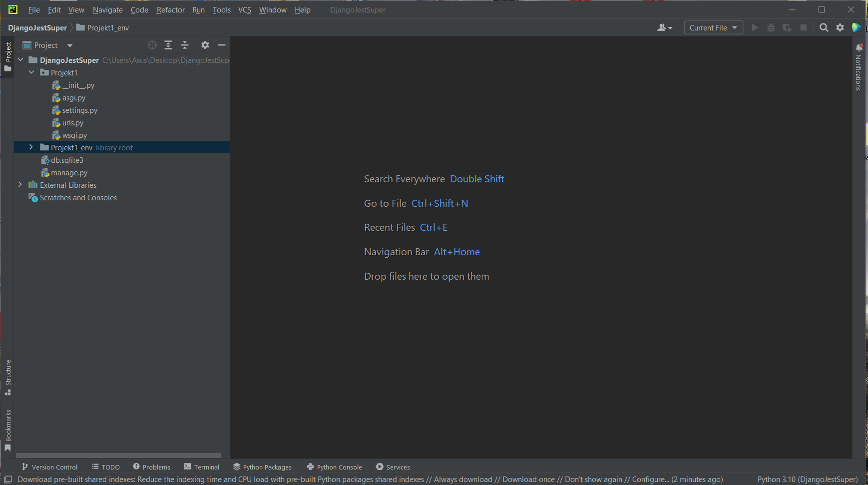Open the Run menu

click(198, 9)
